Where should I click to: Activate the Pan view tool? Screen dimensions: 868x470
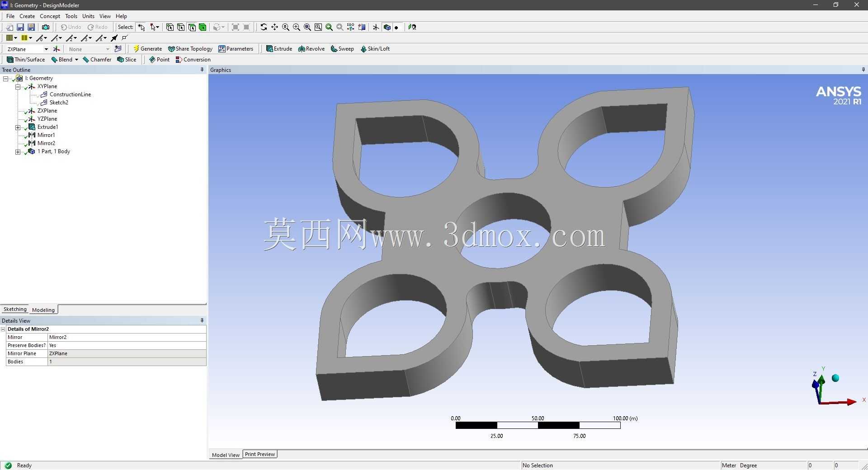(274, 27)
